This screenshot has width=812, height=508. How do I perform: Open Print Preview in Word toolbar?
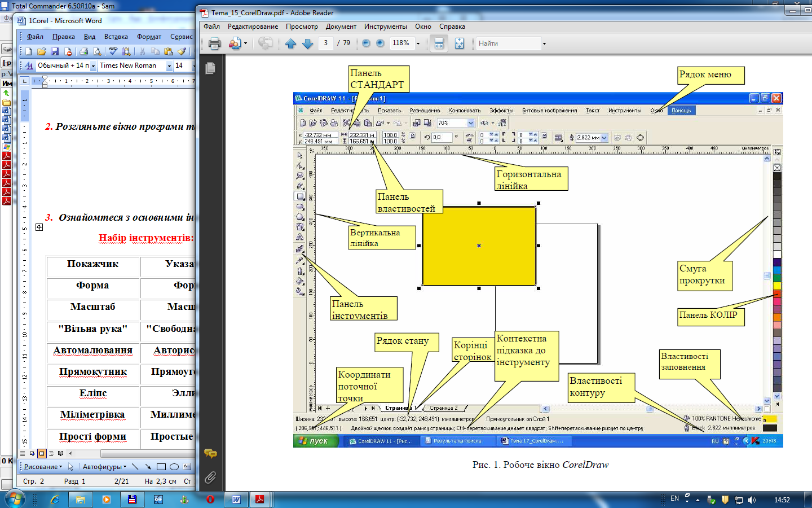click(97, 51)
